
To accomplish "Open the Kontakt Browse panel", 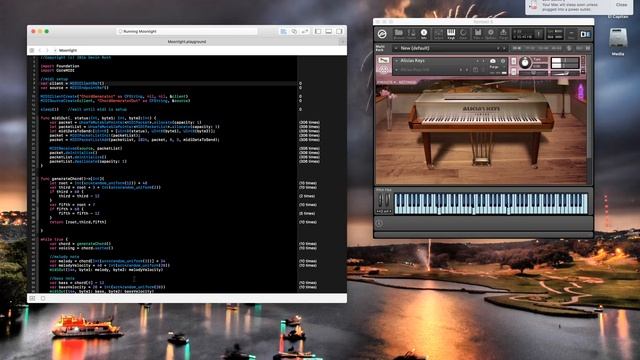I will point(398,34).
